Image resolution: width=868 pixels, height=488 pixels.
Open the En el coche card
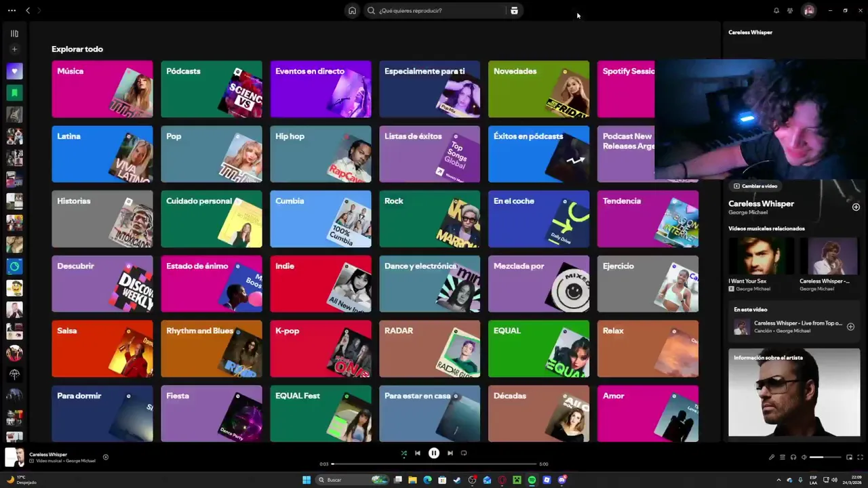[539, 219]
